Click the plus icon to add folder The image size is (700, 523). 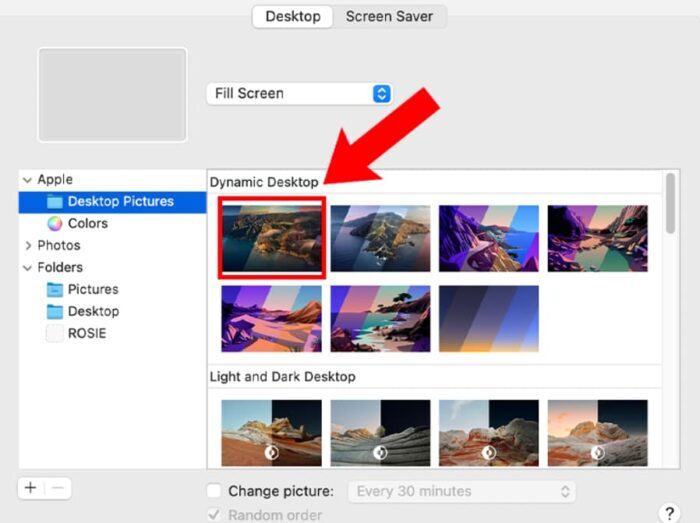[31, 488]
